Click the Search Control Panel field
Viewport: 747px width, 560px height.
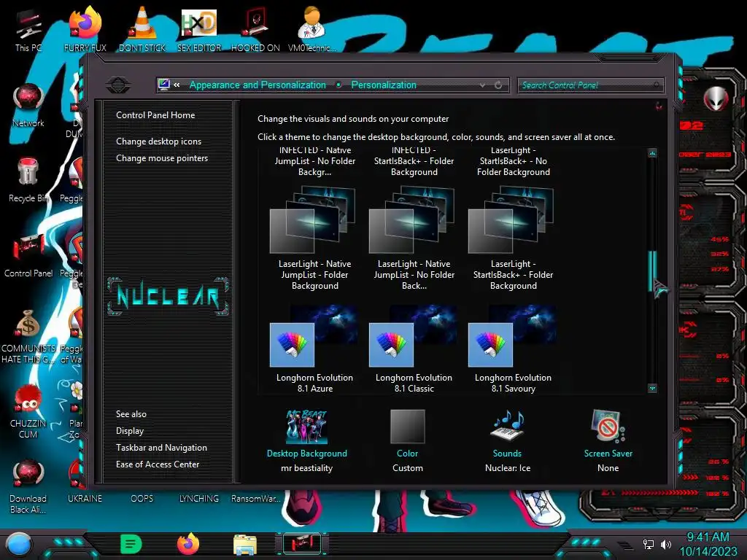(591, 85)
